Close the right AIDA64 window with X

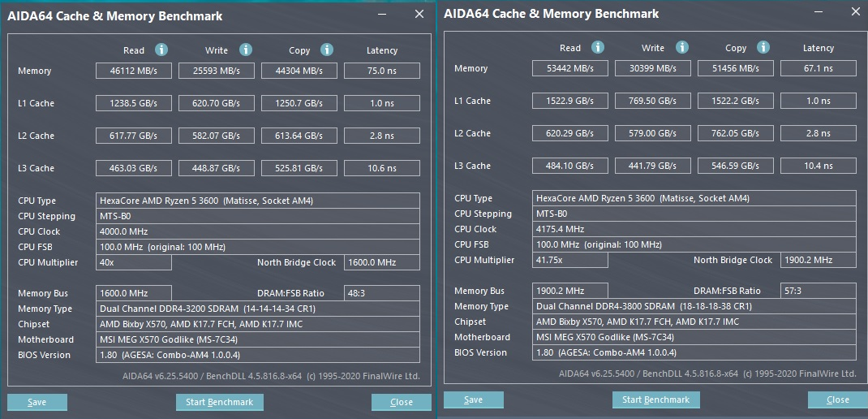pos(855,13)
